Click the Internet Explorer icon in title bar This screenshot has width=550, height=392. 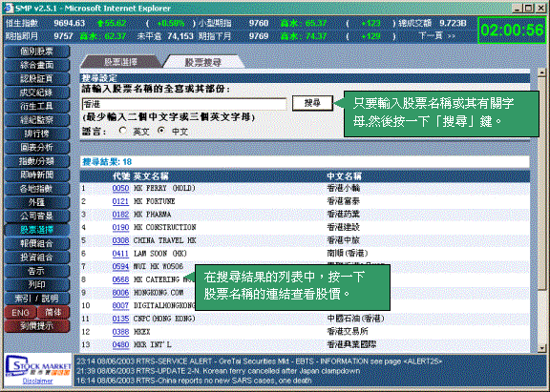[9, 8]
